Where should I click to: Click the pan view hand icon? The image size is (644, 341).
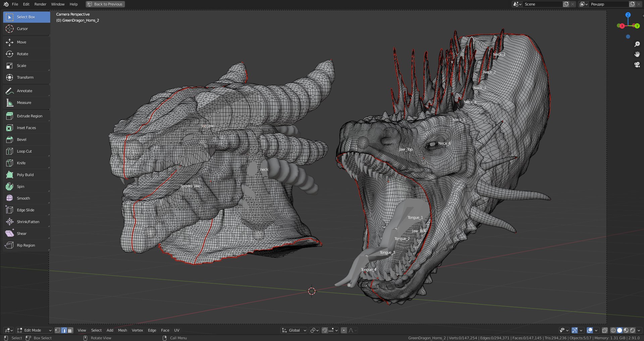637,54
